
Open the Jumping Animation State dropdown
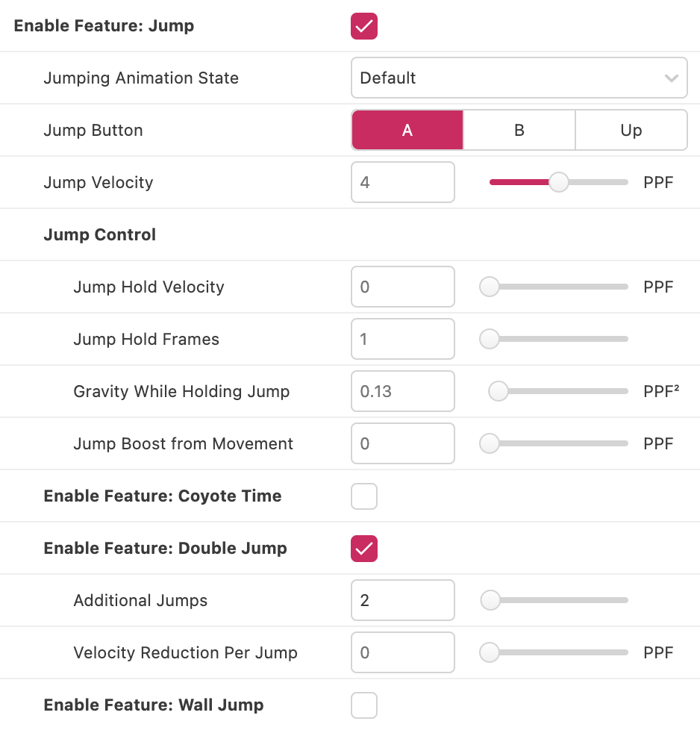click(x=519, y=78)
